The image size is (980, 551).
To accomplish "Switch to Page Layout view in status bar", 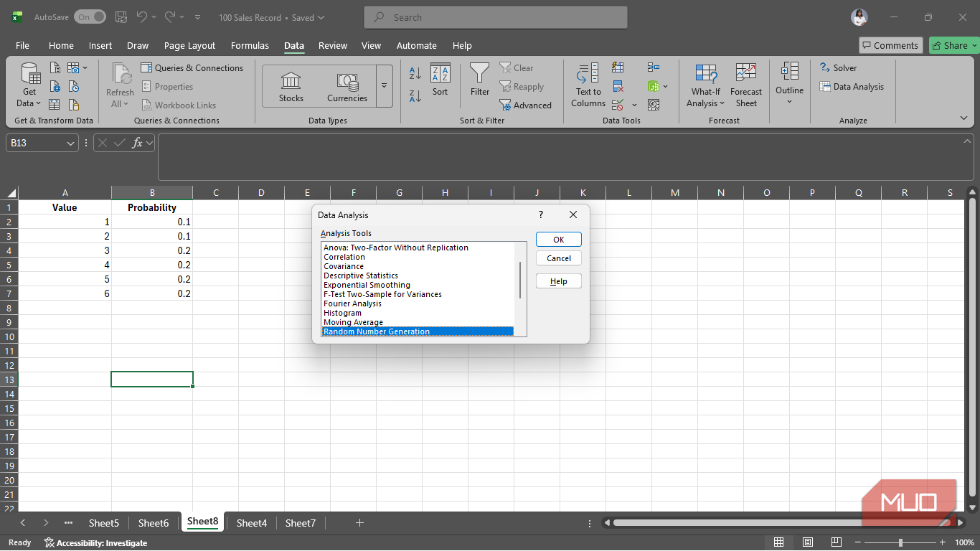I will [x=808, y=542].
